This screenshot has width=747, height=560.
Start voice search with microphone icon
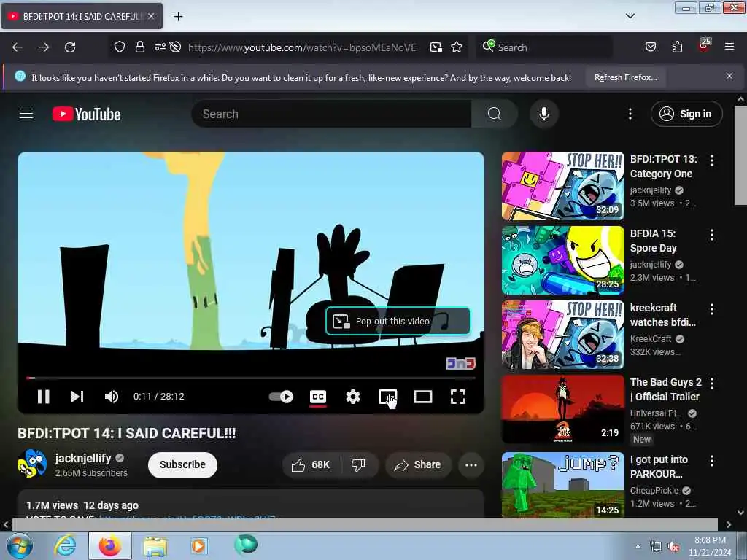(543, 114)
